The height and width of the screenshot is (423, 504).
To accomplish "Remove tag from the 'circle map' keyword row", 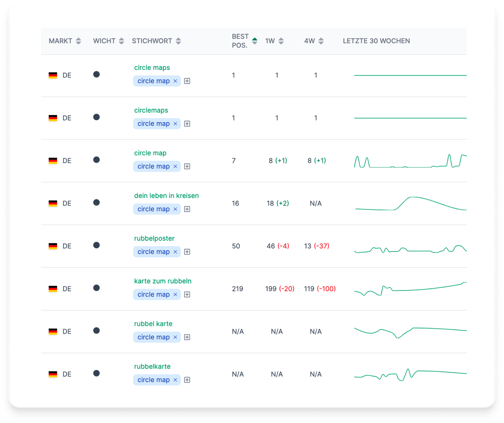I will pos(175,166).
